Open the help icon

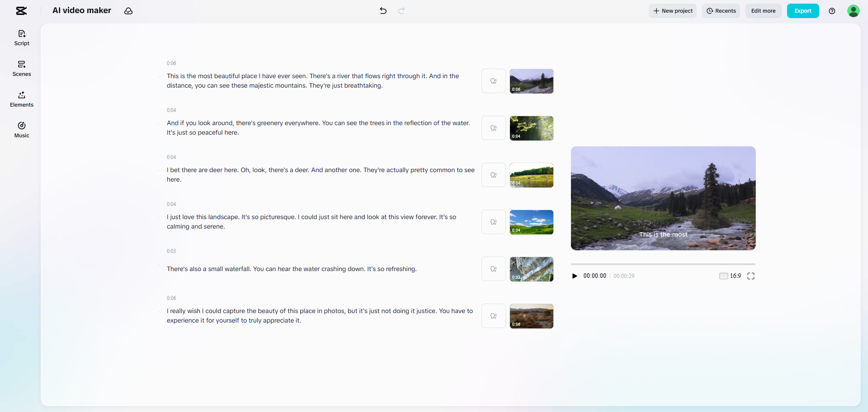coord(832,11)
